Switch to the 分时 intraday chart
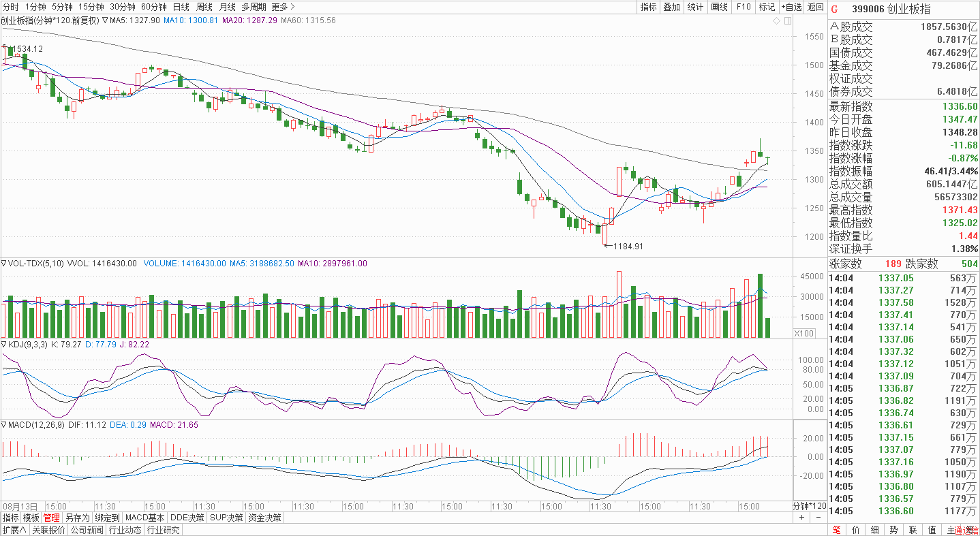This screenshot has height=536, width=980. (11, 7)
